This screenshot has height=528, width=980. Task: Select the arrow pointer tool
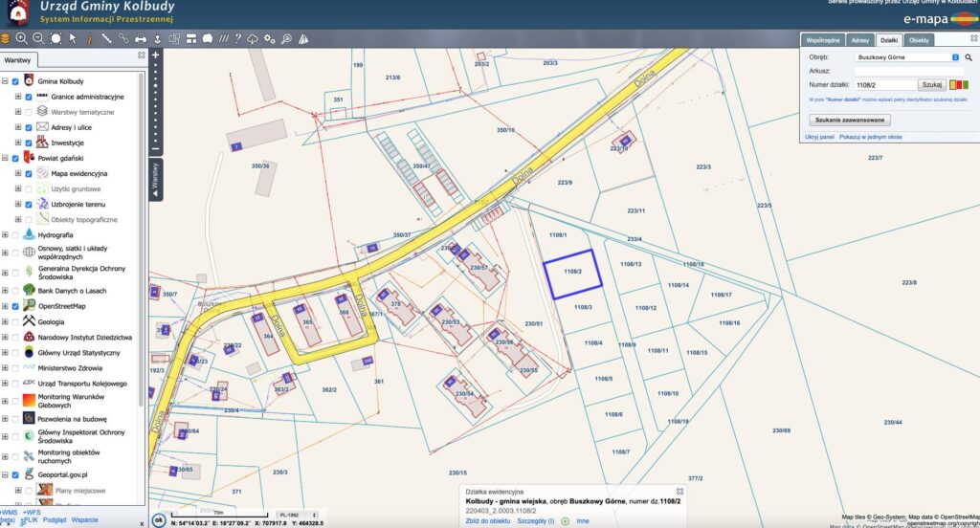[x=73, y=39]
